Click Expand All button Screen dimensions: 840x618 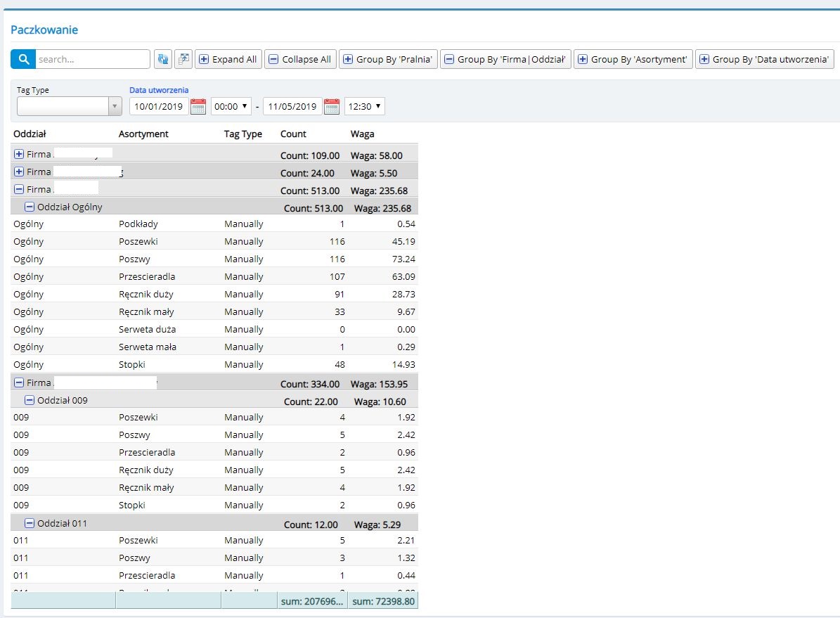pyautogui.click(x=228, y=59)
